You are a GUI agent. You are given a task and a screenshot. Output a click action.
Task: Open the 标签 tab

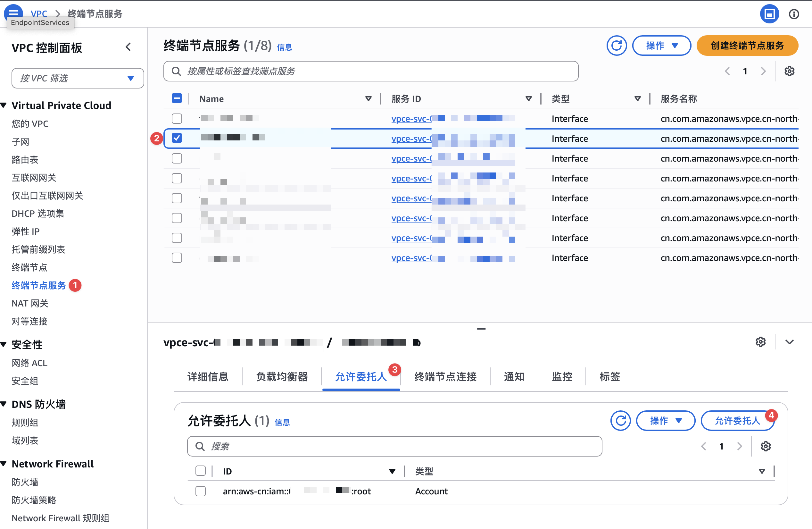(x=610, y=376)
